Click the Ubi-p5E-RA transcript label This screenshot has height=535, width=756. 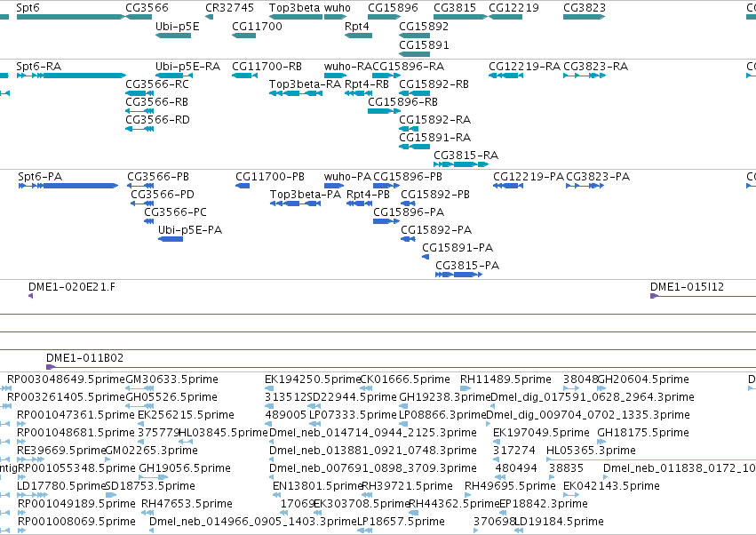[187, 66]
